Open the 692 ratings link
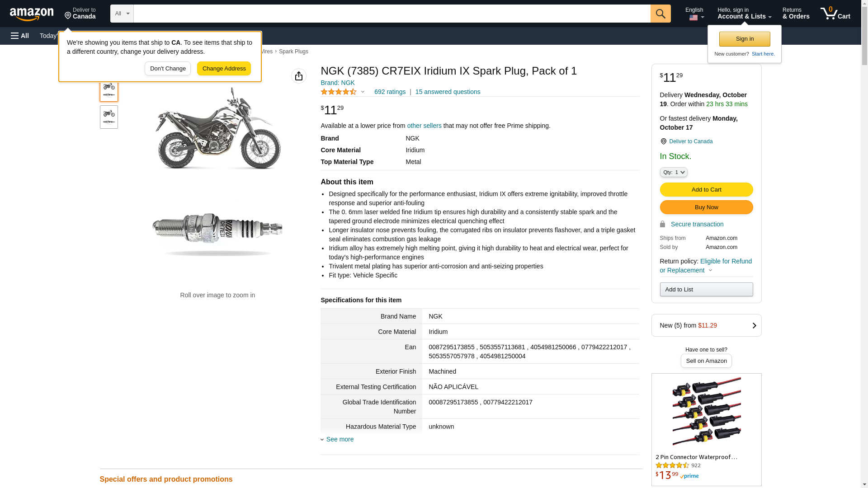 pyautogui.click(x=390, y=92)
